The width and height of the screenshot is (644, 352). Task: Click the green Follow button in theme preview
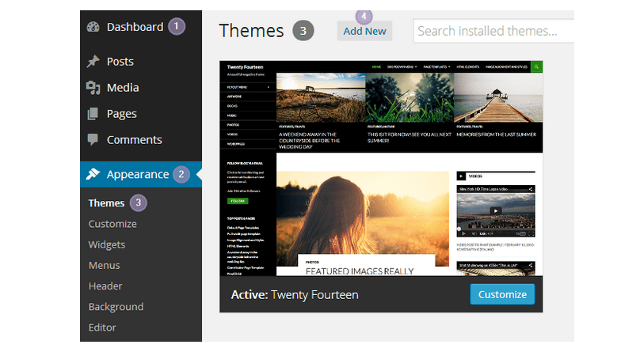pyautogui.click(x=238, y=201)
